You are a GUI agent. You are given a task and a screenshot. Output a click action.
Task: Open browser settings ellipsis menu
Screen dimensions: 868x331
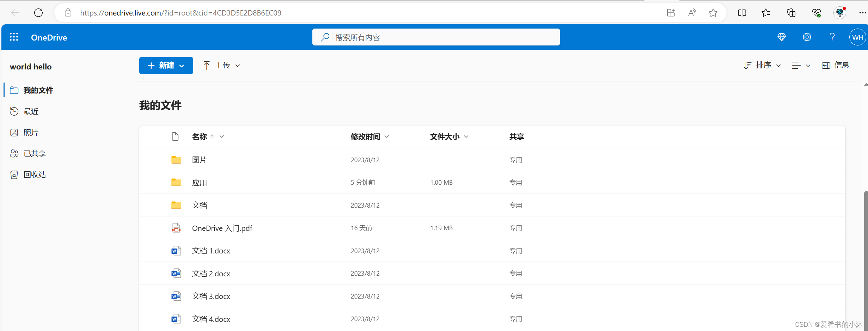tap(862, 13)
